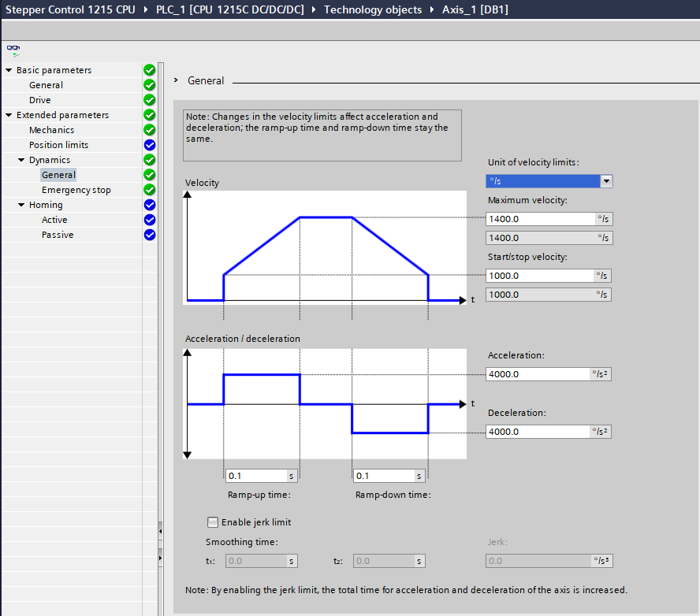This screenshot has height=616, width=700.
Task: Click the Ramp-up time input field
Action: tap(256, 476)
